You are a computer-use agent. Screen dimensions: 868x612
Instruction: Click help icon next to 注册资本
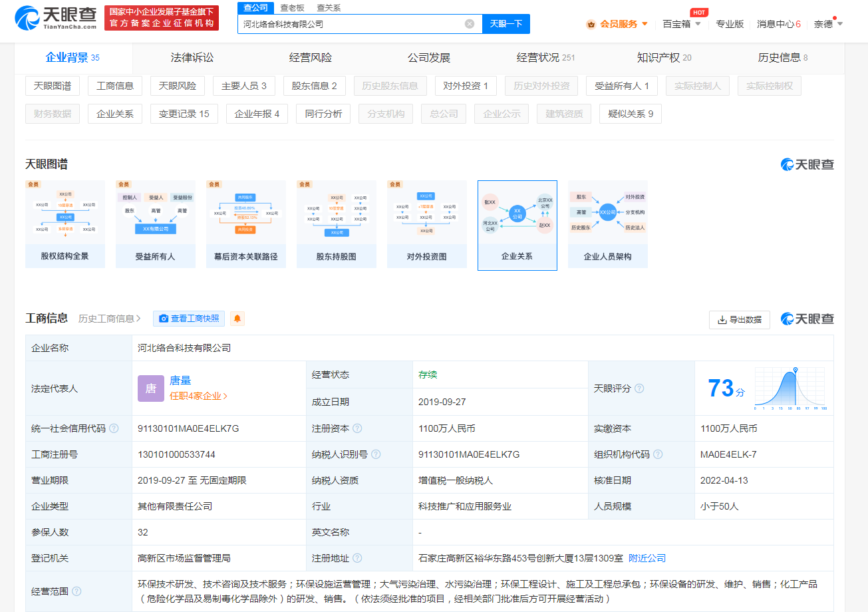pos(357,428)
